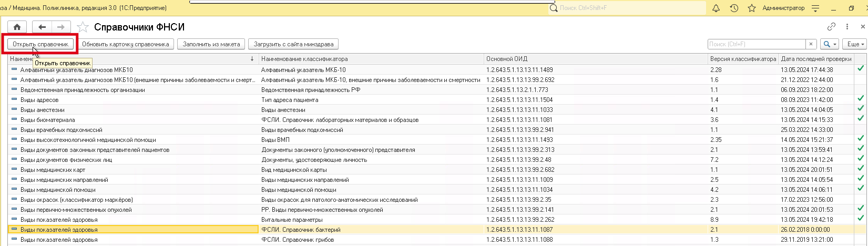Go to the home page icon
Screen dimensions: 868x246
pos(17,27)
